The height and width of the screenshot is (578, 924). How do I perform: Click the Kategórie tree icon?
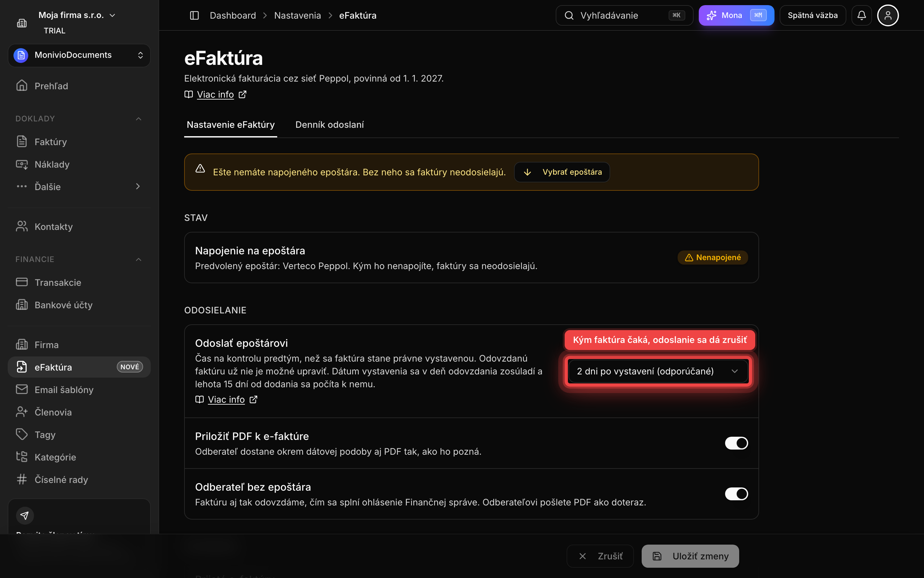tap(22, 456)
